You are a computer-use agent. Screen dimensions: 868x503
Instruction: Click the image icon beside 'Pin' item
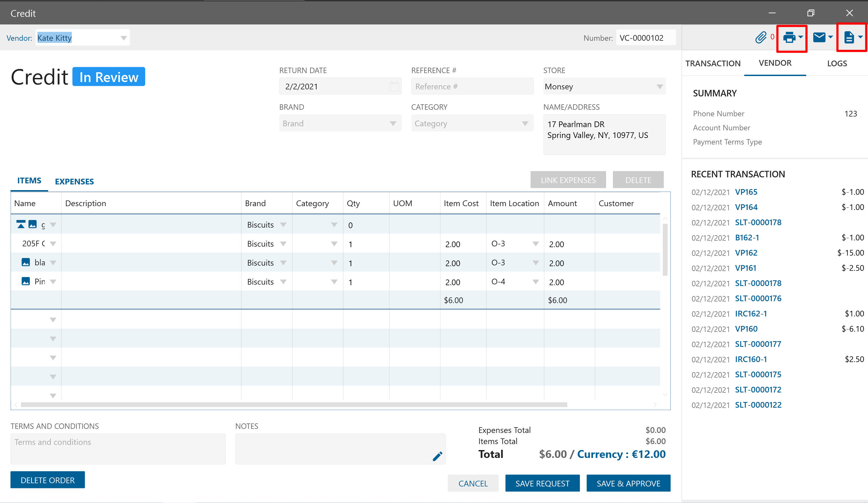26,281
